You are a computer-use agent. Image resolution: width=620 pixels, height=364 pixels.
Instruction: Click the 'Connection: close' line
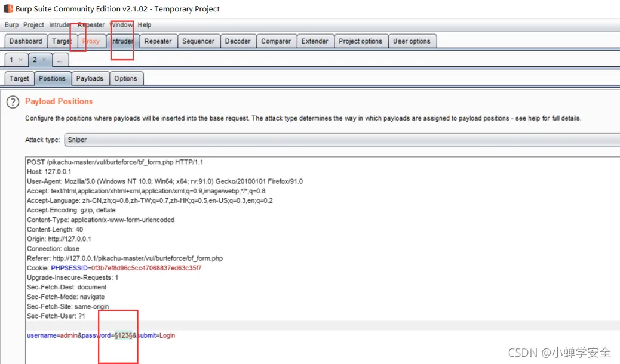(53, 249)
